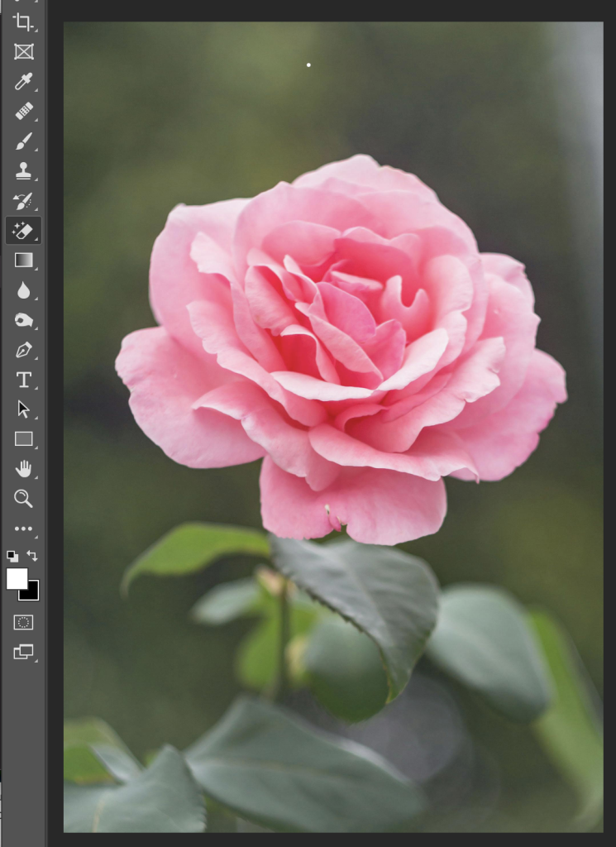Open the white foreground color swatch
Viewport: 616px width, 847px height.
(16, 578)
